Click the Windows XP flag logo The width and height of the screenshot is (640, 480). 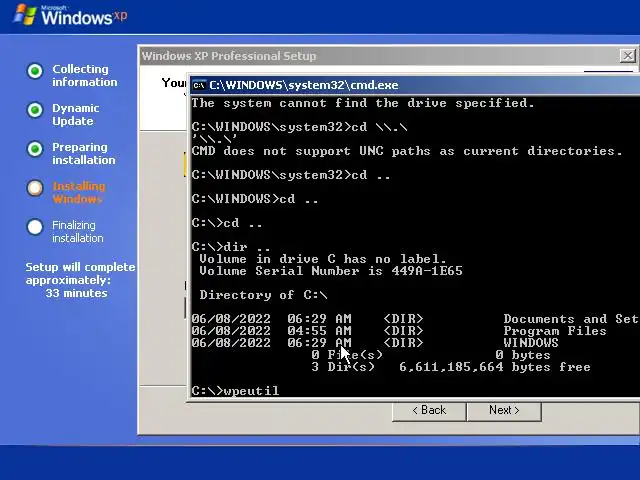coord(24,15)
